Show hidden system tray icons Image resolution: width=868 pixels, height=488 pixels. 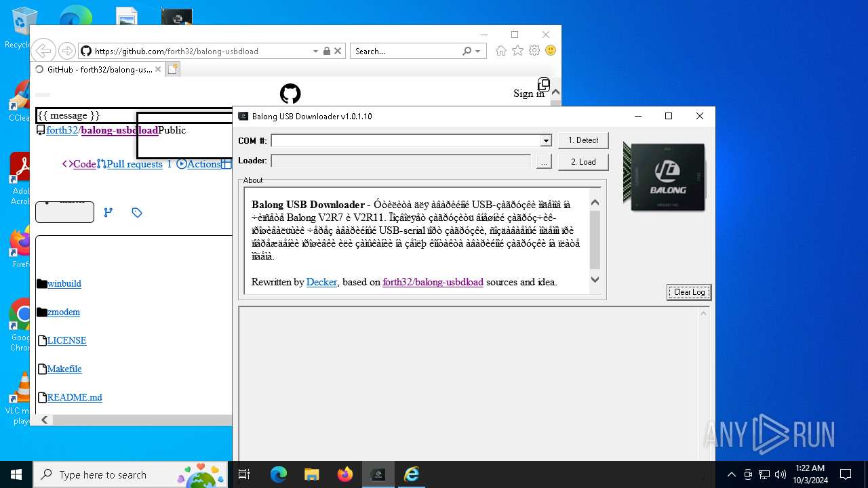[731, 474]
